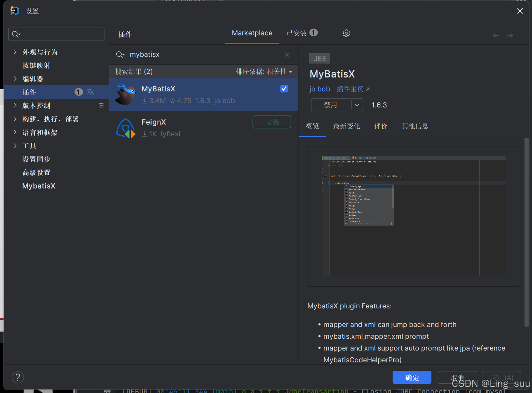Open the 其他信息 tab

coord(415,126)
